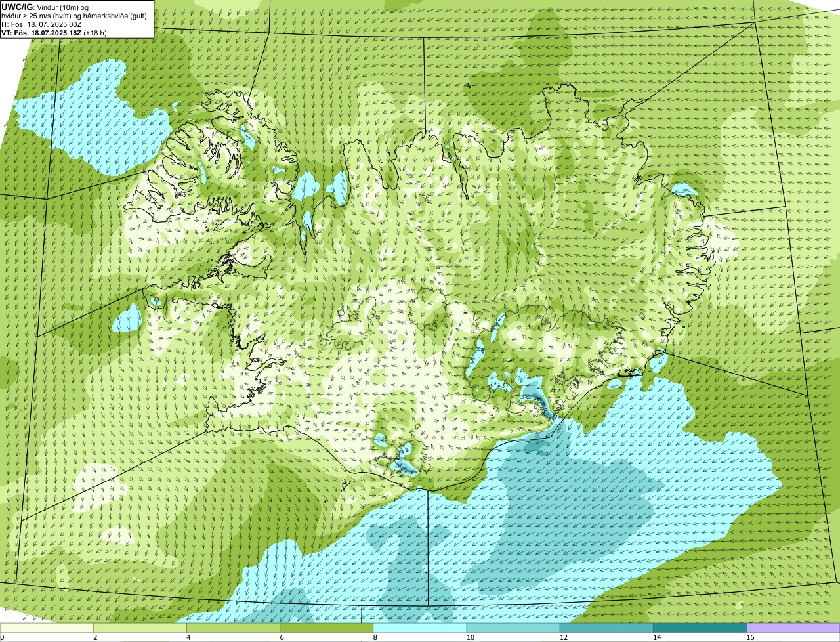Click the "(+18 h)" forecast offset text
Screen dimensions: 840x642
(96, 33)
